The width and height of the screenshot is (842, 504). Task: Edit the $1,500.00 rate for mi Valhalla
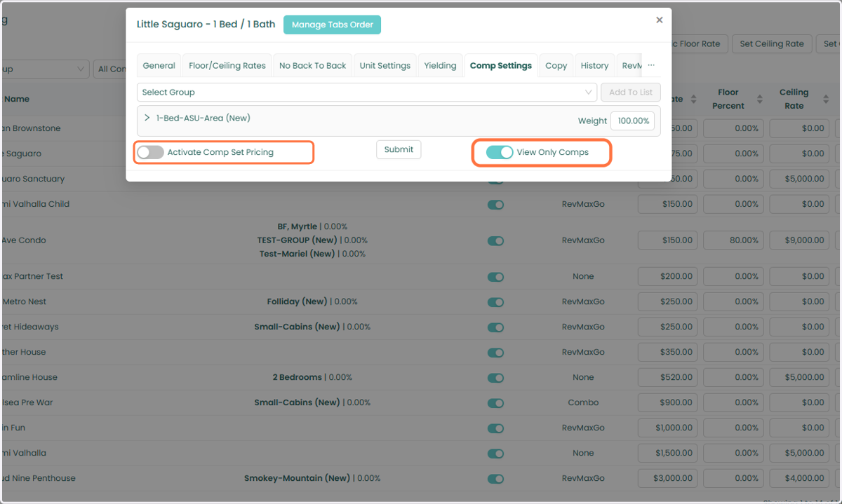[x=667, y=454]
